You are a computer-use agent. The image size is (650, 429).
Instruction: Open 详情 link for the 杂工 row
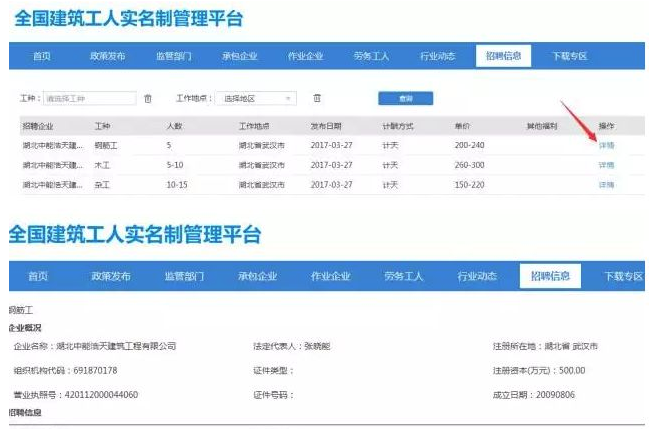point(606,185)
